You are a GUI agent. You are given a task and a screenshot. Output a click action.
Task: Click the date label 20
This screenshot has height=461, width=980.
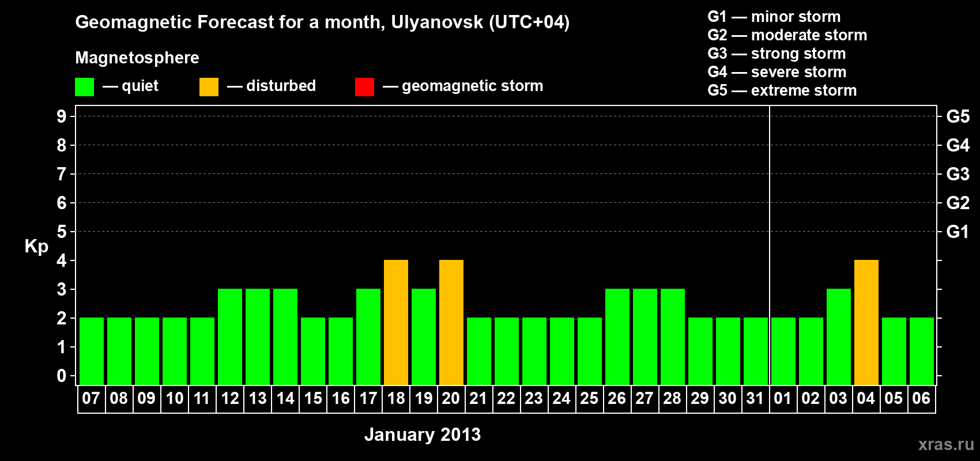click(x=451, y=398)
